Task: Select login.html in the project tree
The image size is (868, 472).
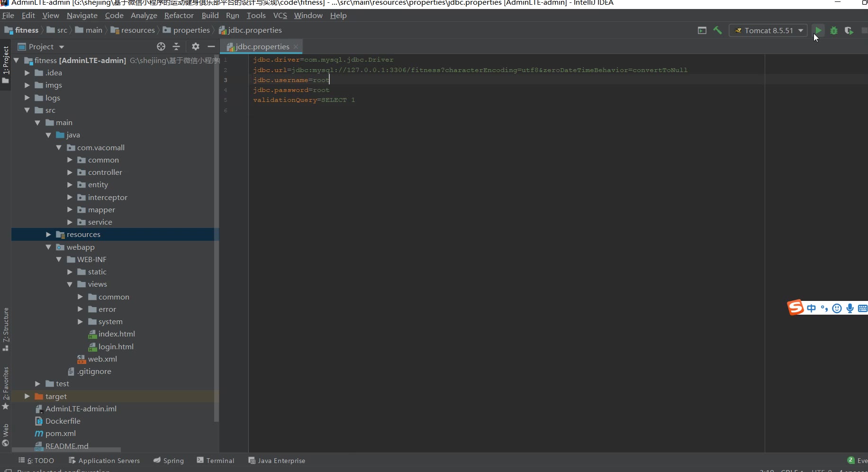Action: [x=116, y=346]
